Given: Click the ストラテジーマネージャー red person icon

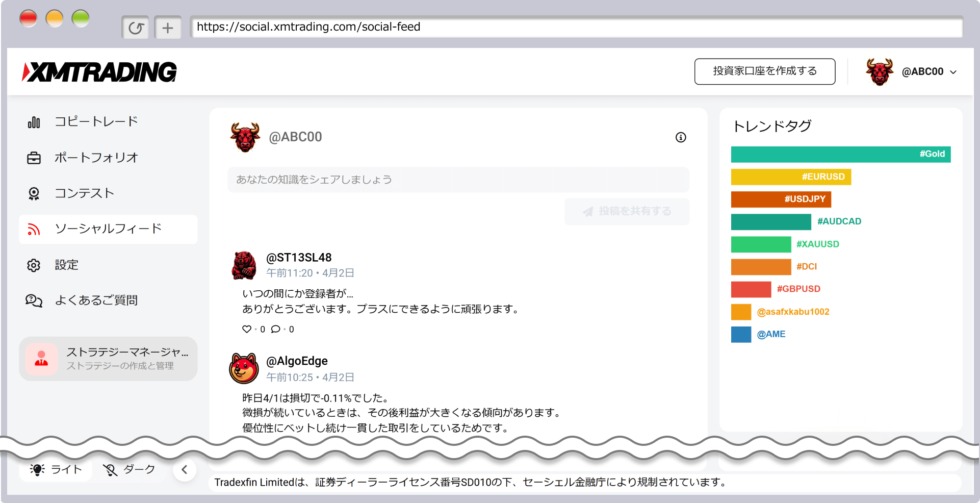Looking at the screenshot, I should coord(41,359).
